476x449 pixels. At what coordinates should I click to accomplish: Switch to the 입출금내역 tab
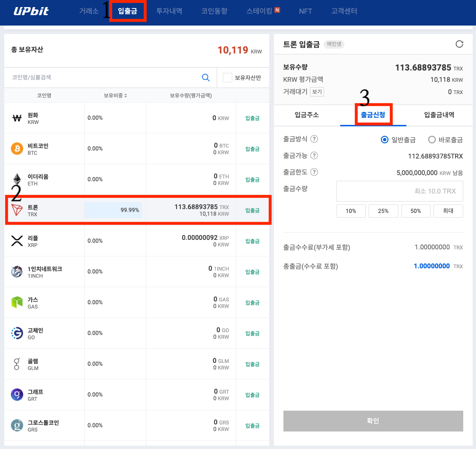click(x=439, y=115)
